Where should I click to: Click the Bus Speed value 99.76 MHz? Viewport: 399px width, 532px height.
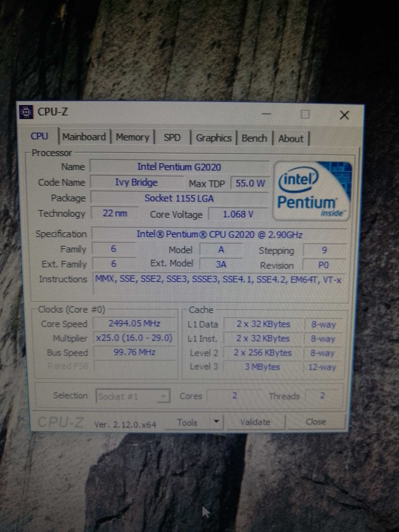pyautogui.click(x=134, y=352)
